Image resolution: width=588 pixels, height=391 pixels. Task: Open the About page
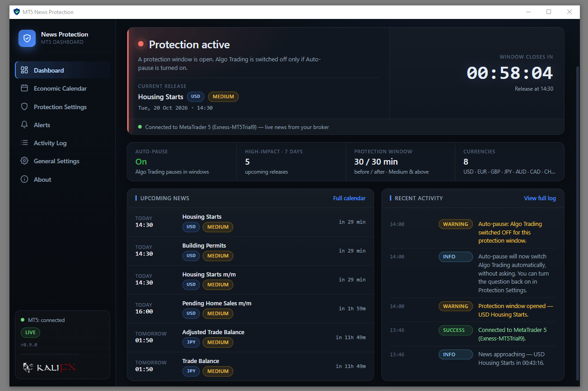pyautogui.click(x=62, y=179)
